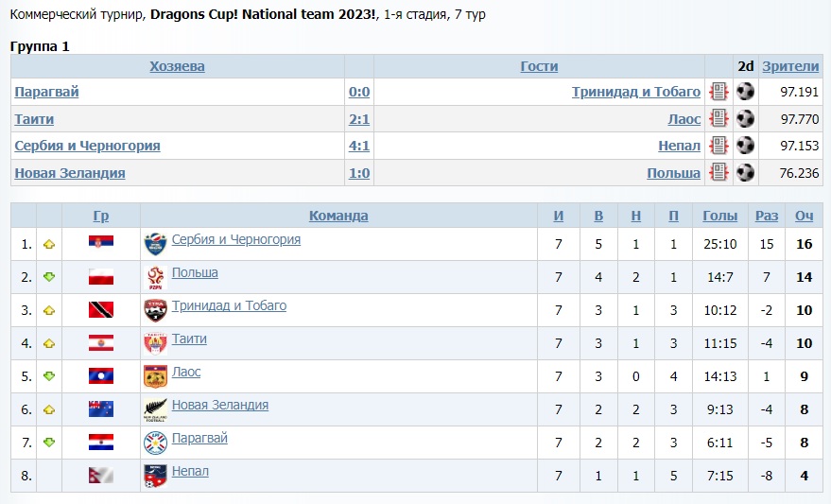Click the New Zealand team logo

tap(155, 409)
